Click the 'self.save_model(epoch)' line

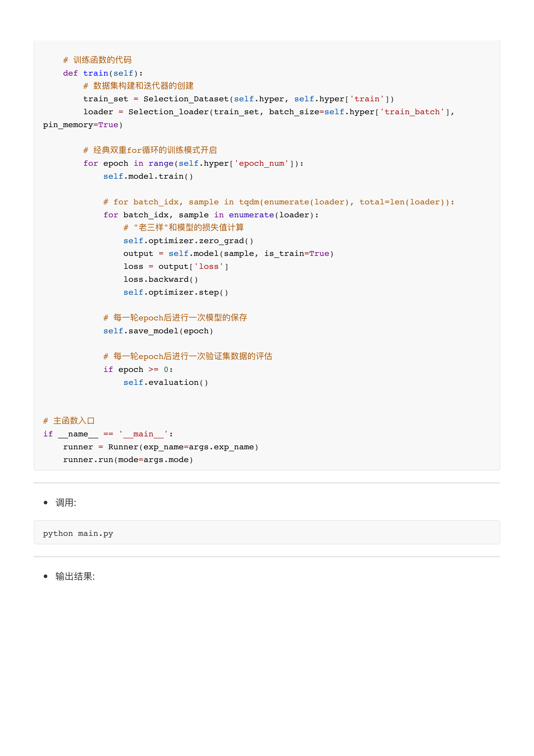pyautogui.click(x=158, y=331)
